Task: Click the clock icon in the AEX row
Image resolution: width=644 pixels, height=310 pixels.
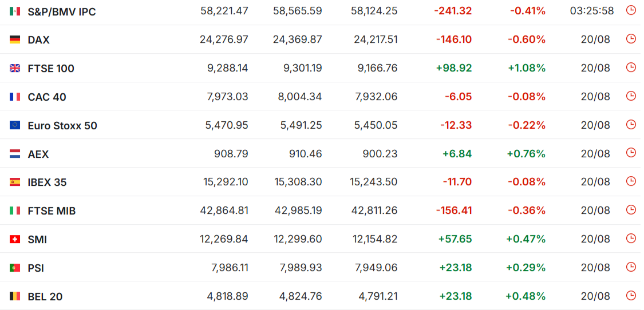Action: tap(630, 153)
